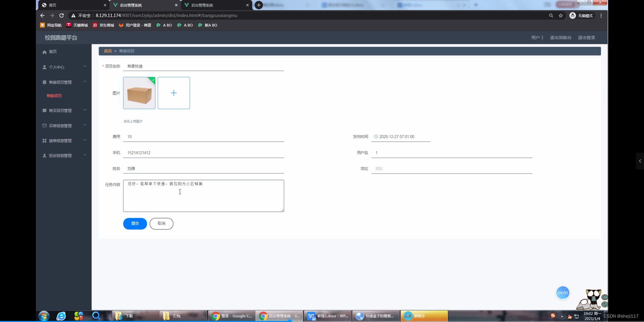Collapse 帮做项目管理 menu chevron
644x322 pixels.
coord(85,82)
